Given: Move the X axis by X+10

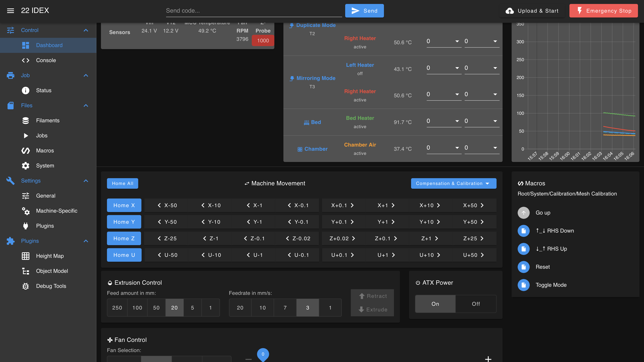Looking at the screenshot, I should coord(430,205).
